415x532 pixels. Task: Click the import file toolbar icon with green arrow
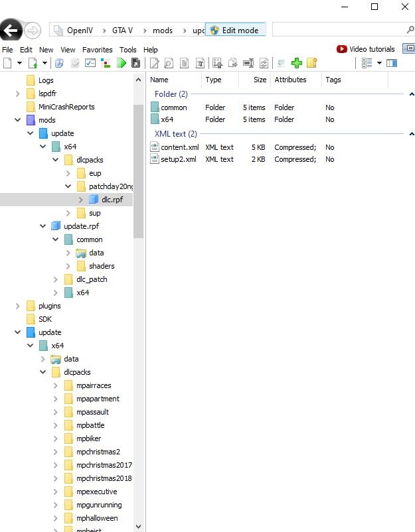(x=33, y=63)
